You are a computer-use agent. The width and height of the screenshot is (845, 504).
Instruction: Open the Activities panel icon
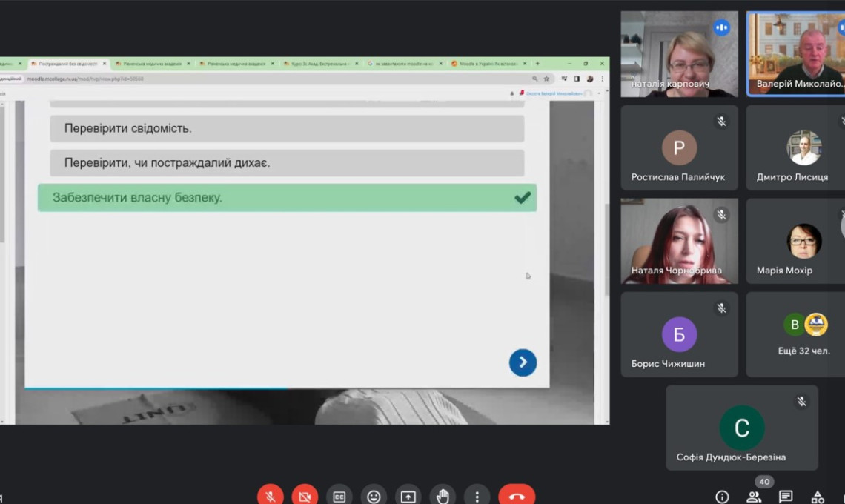[818, 497]
